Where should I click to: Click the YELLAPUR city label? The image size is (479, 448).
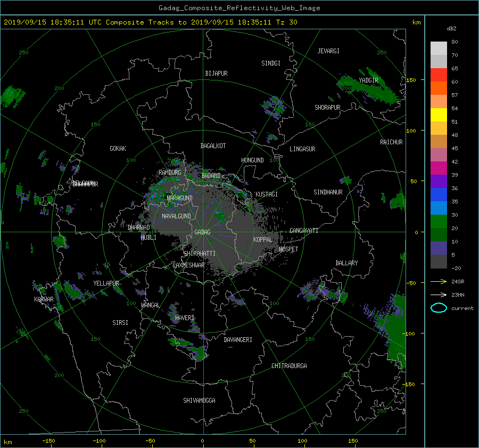pos(106,283)
